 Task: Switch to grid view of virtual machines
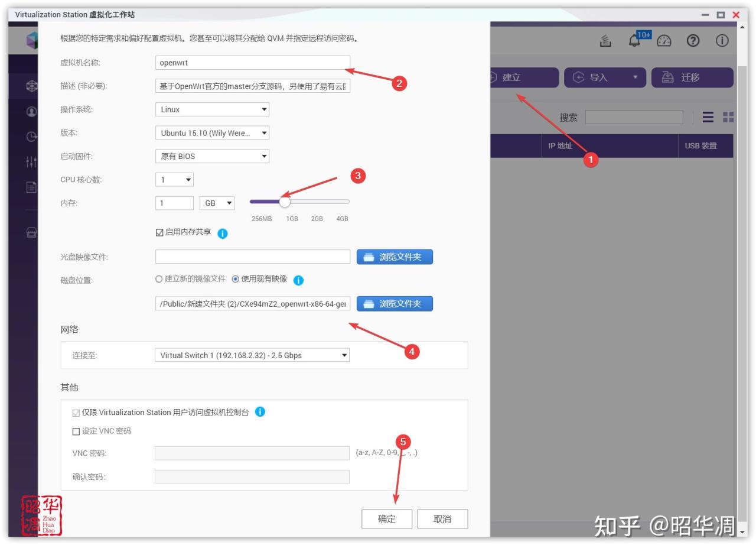pos(728,117)
